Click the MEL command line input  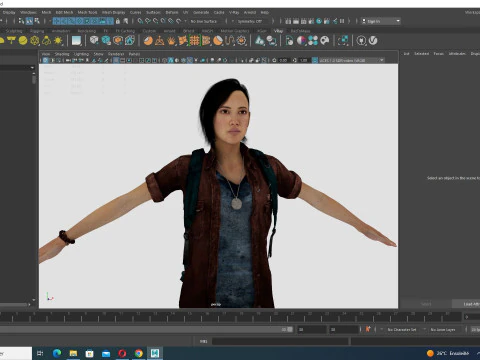[x=280, y=341]
